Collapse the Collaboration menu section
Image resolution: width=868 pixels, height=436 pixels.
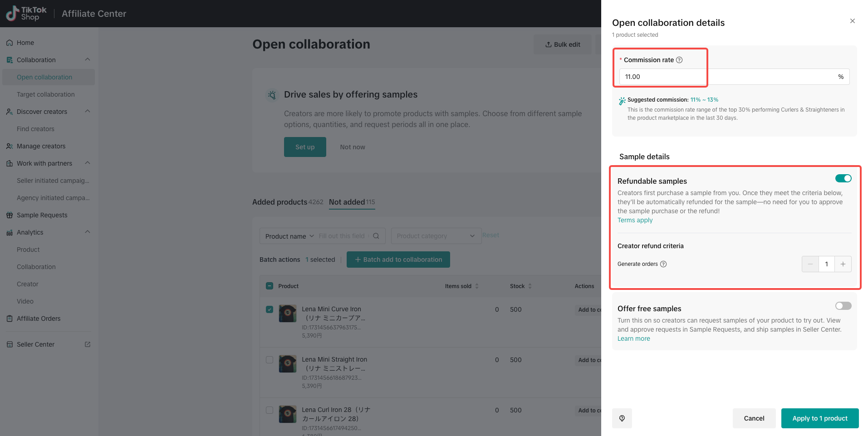tap(88, 59)
